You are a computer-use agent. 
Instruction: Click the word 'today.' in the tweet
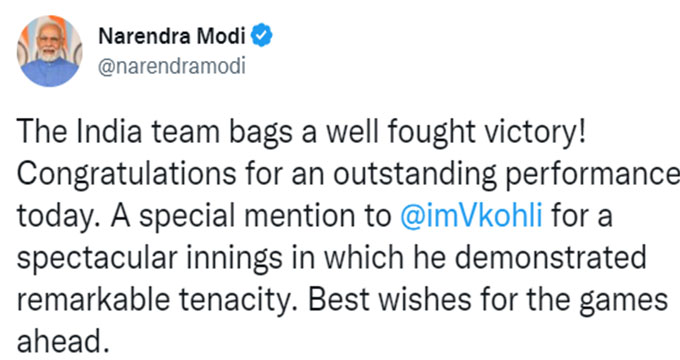pos(59,216)
